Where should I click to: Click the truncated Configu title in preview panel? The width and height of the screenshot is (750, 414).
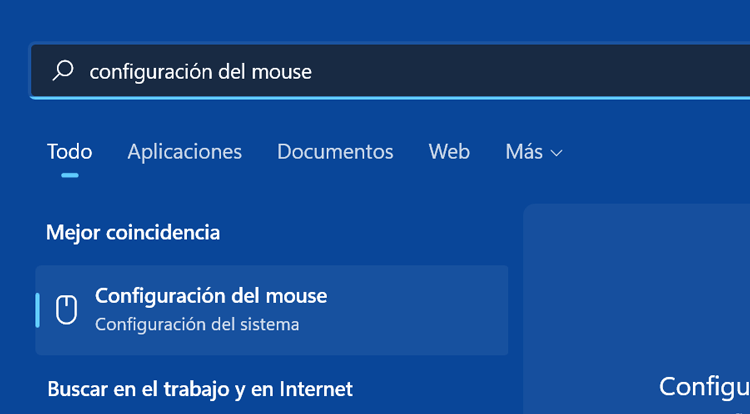point(704,386)
